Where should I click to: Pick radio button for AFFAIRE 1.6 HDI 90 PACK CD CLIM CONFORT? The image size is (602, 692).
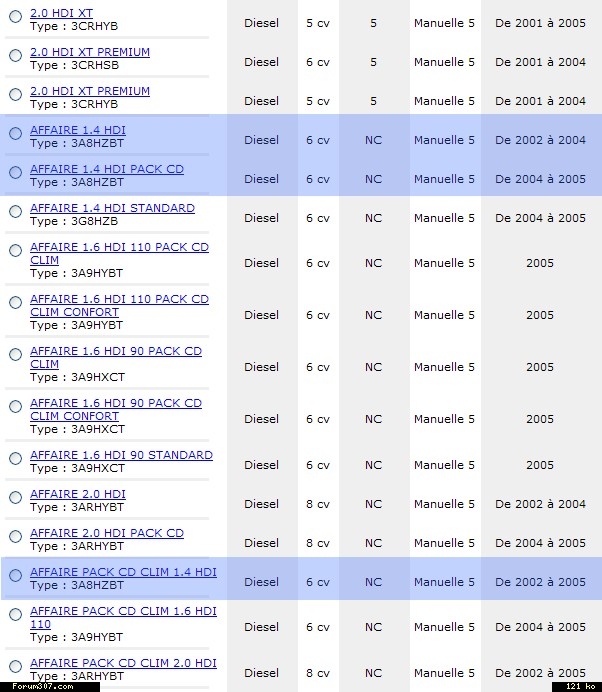pyautogui.click(x=15, y=406)
